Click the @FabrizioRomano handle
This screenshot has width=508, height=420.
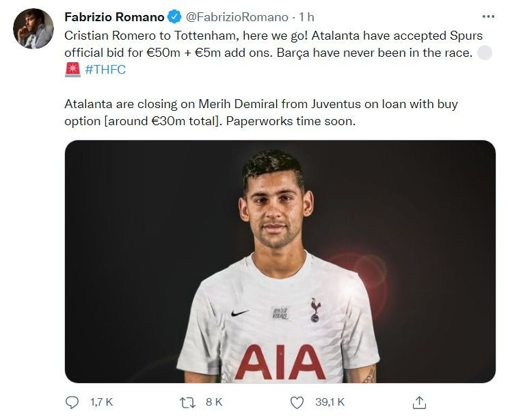pos(233,16)
